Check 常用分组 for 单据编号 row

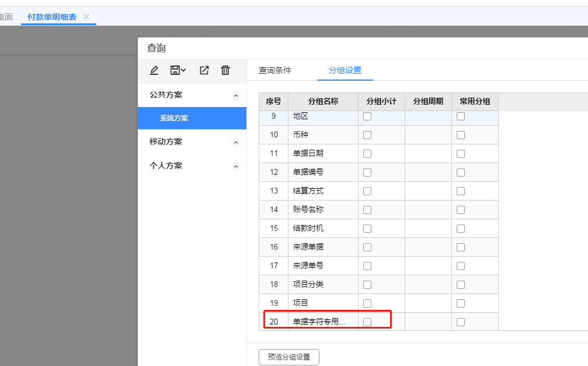point(461,172)
